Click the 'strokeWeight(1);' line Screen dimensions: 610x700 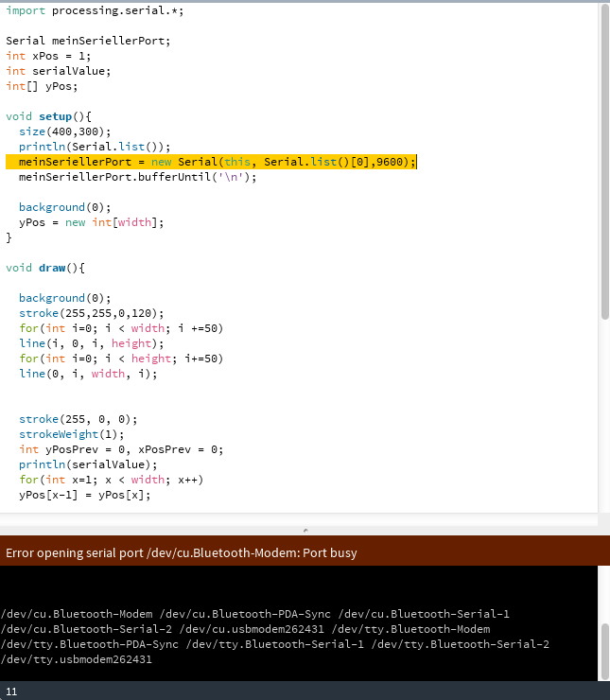pos(71,434)
